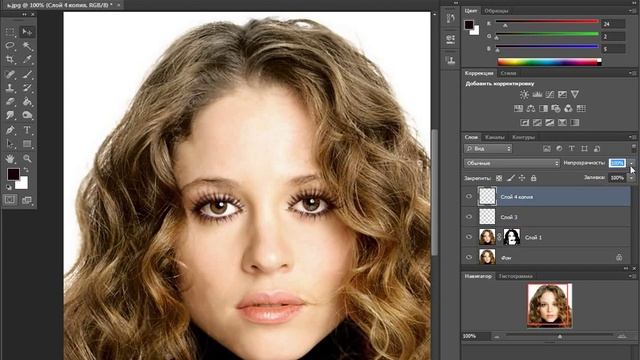Image resolution: width=640 pixels, height=360 pixels.
Task: Add an Invert adjustment
Action: [525, 122]
